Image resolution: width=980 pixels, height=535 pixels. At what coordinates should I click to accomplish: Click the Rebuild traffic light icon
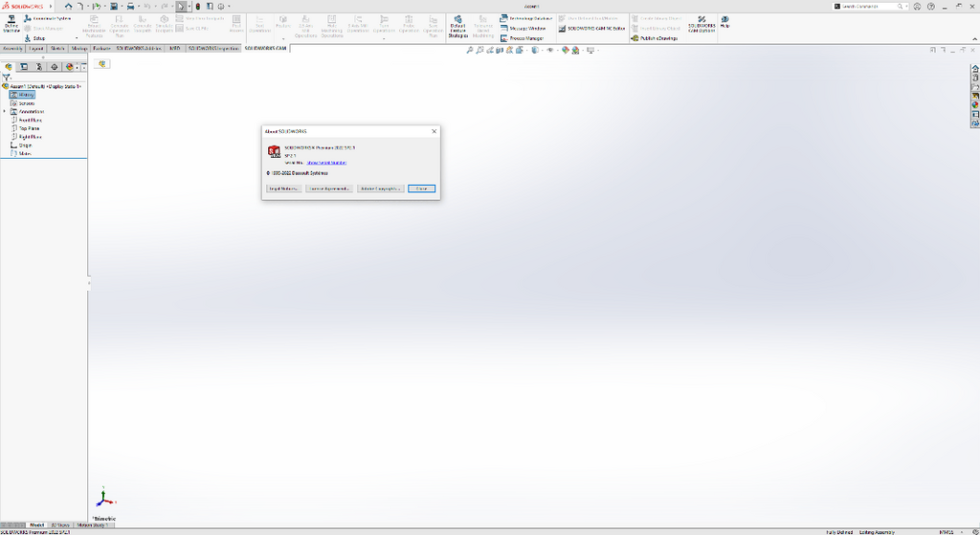click(198, 7)
